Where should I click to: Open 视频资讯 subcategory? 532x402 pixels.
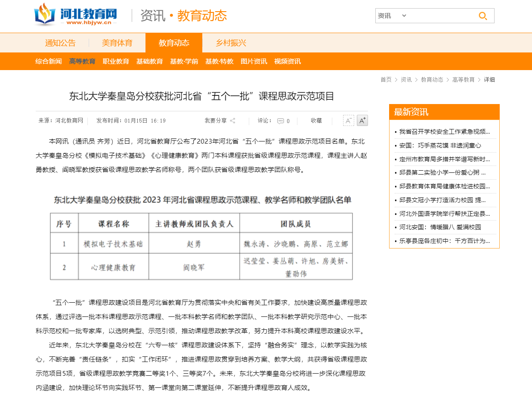(288, 61)
